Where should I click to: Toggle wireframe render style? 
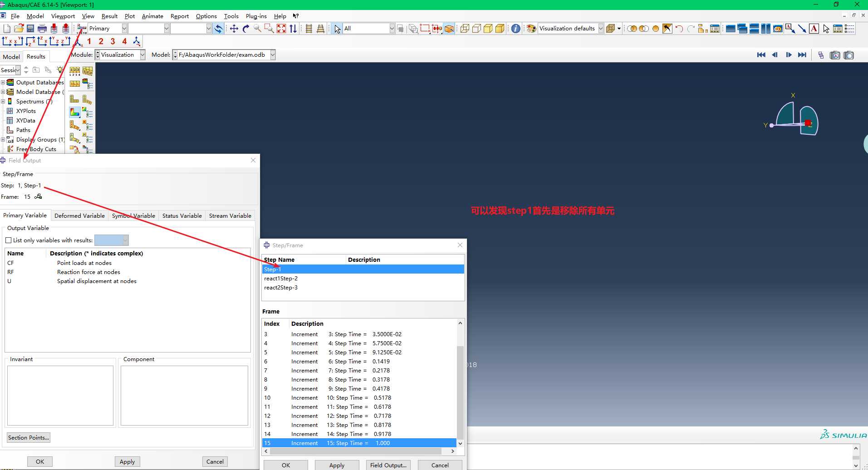click(x=465, y=29)
